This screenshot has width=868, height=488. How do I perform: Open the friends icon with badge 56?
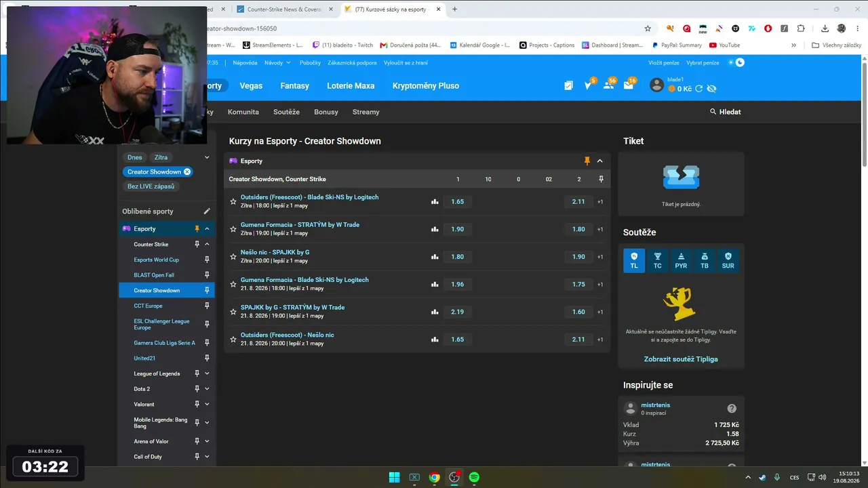click(609, 85)
